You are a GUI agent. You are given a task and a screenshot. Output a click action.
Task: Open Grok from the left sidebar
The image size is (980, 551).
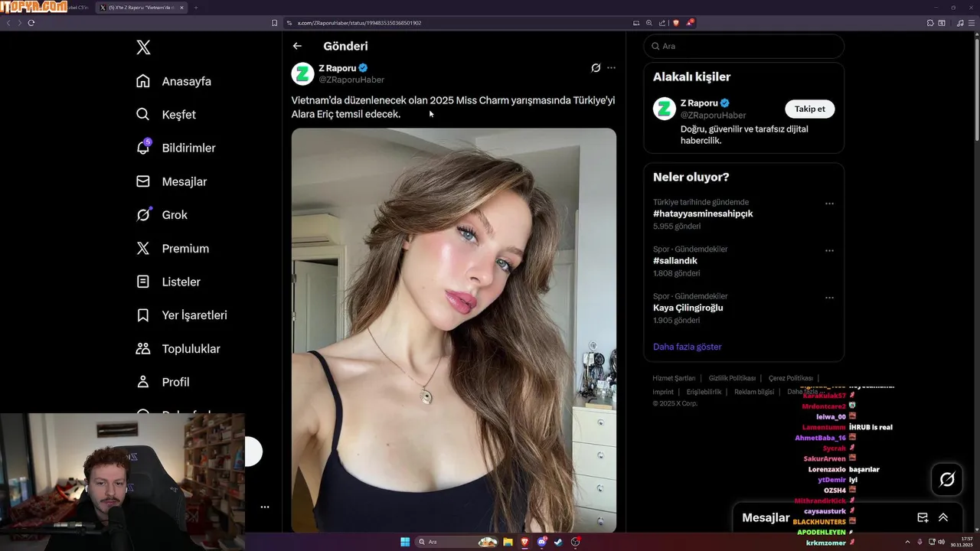pos(162,215)
